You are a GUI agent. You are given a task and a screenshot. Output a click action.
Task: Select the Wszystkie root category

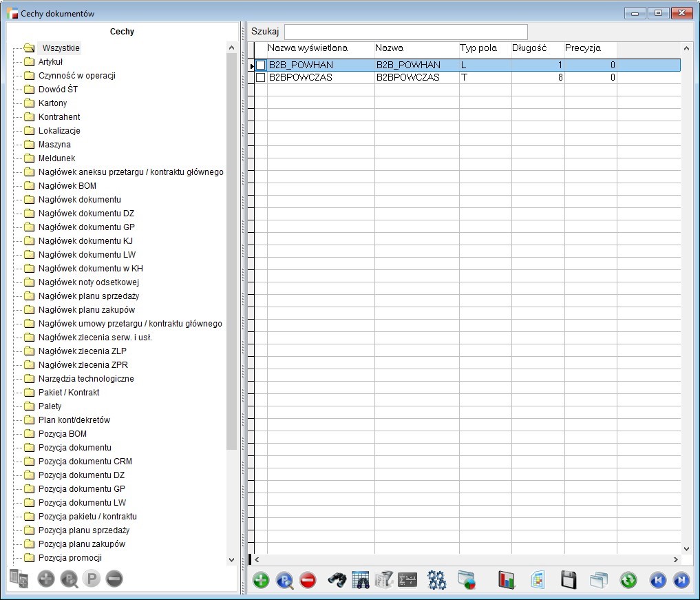(61, 48)
